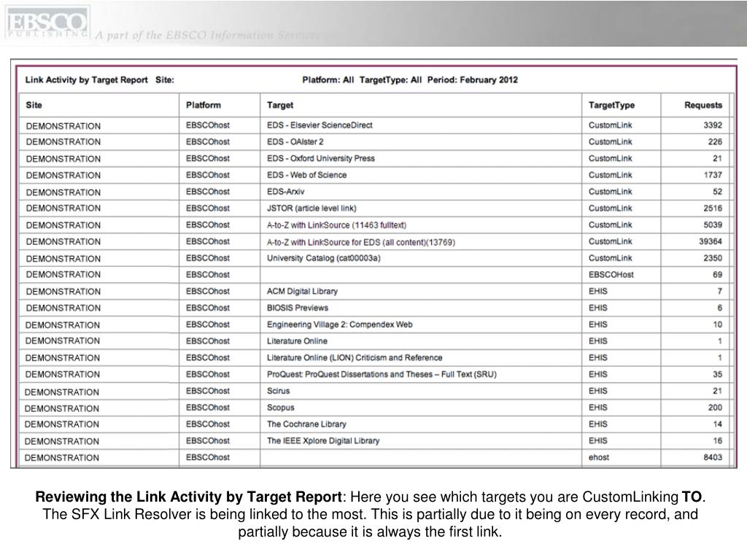The height and width of the screenshot is (560, 747).
Task: Select the requests value 2350
Action: pos(713,258)
